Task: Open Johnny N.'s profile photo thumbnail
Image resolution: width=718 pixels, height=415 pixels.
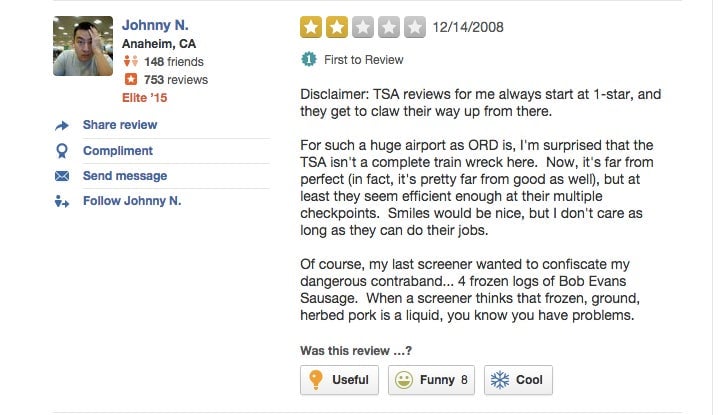Action: tap(83, 46)
